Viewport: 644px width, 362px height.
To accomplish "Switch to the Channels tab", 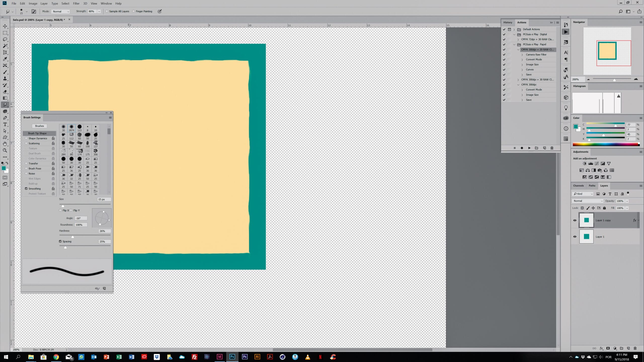I will pyautogui.click(x=578, y=186).
